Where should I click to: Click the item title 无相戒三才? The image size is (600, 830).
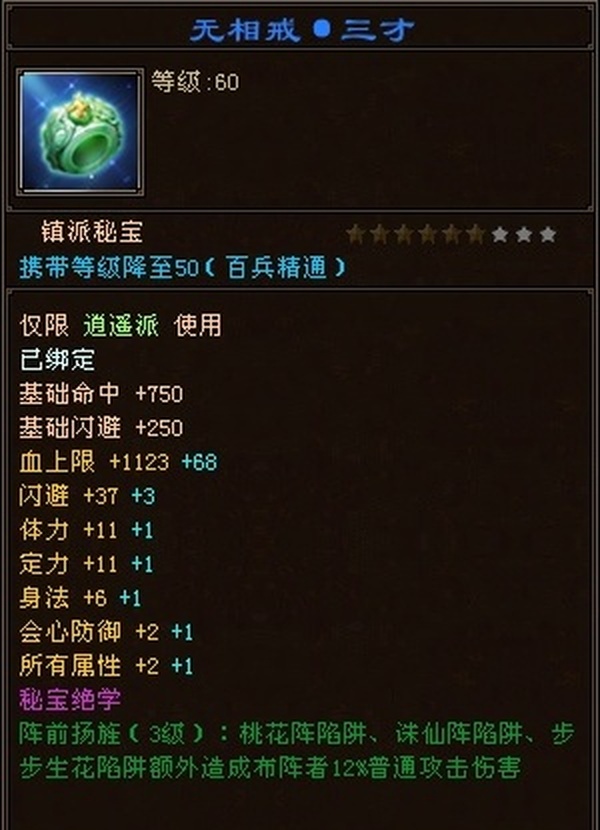coord(302,30)
